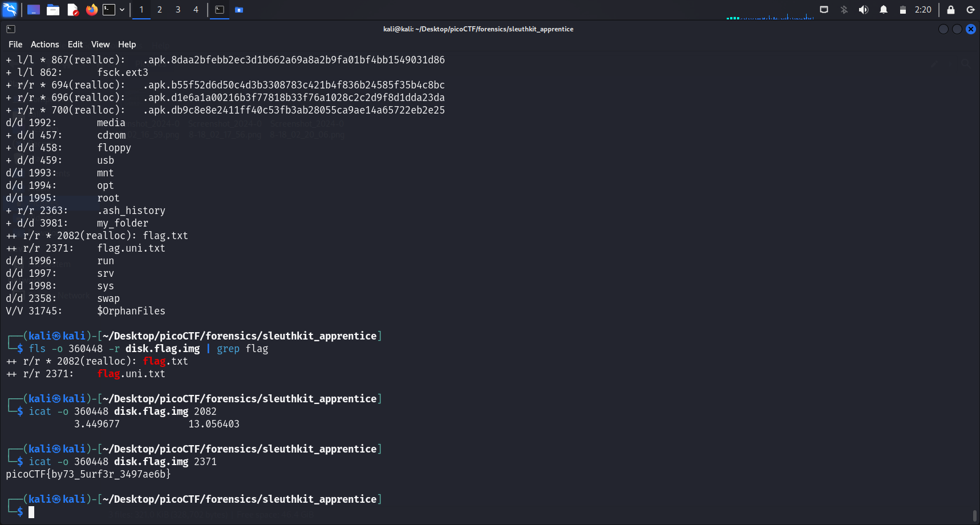Open the Kali applications menu
Screen dimensions: 980x525
[x=10, y=10]
